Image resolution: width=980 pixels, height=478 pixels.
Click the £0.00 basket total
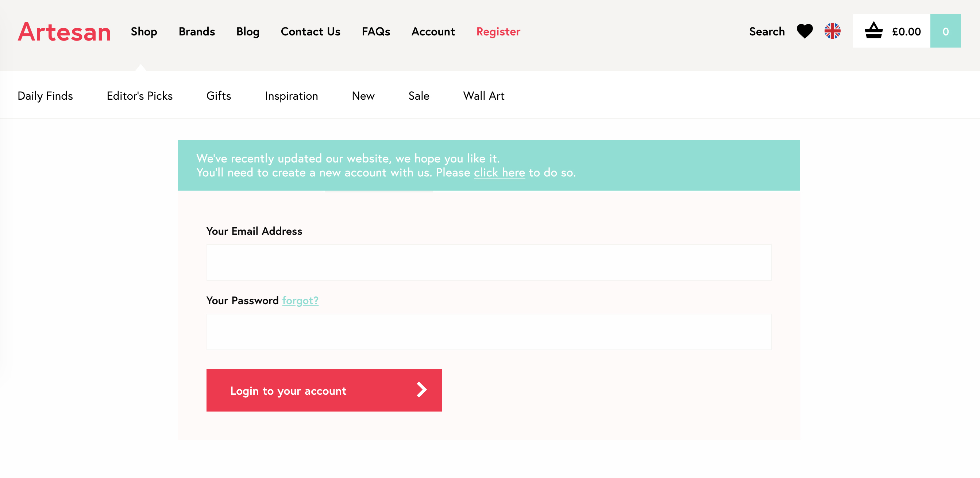[x=906, y=32]
